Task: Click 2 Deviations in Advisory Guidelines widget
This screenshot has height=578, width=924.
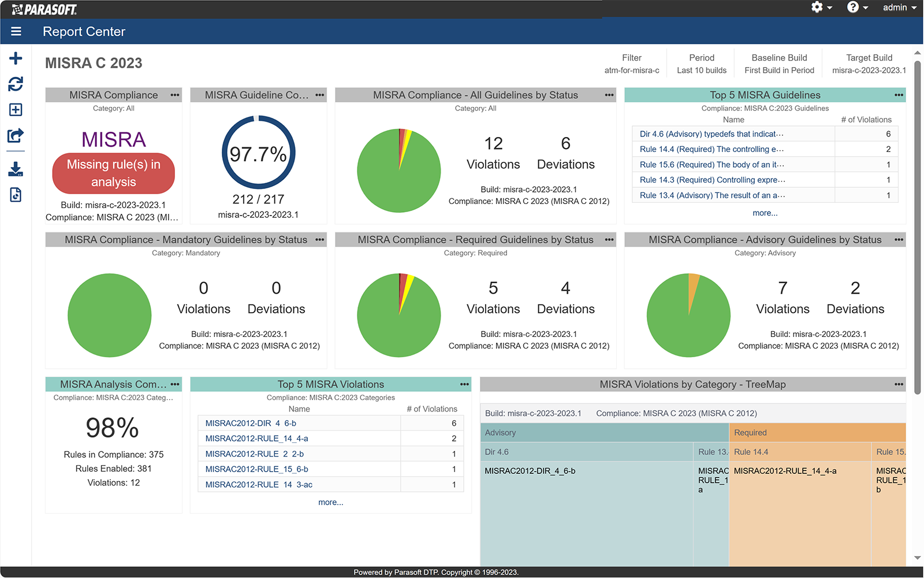Action: (855, 298)
